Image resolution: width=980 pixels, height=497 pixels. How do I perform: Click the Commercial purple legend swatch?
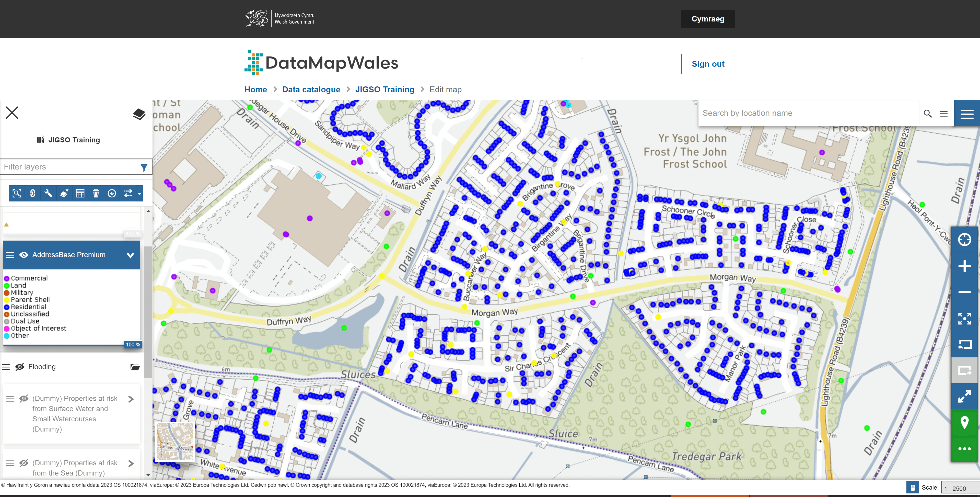coord(6,278)
